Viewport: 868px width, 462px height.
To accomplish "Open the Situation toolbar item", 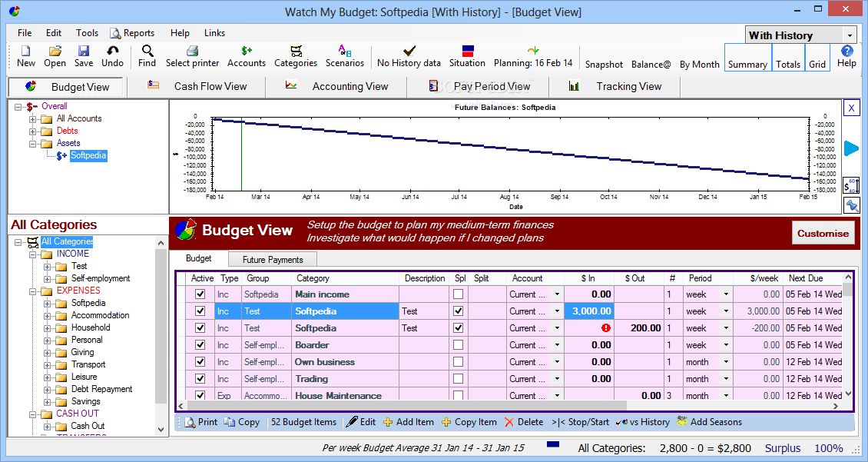I will click(x=467, y=57).
